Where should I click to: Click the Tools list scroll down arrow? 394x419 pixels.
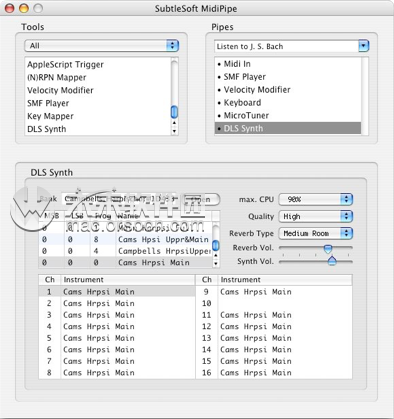pos(174,131)
